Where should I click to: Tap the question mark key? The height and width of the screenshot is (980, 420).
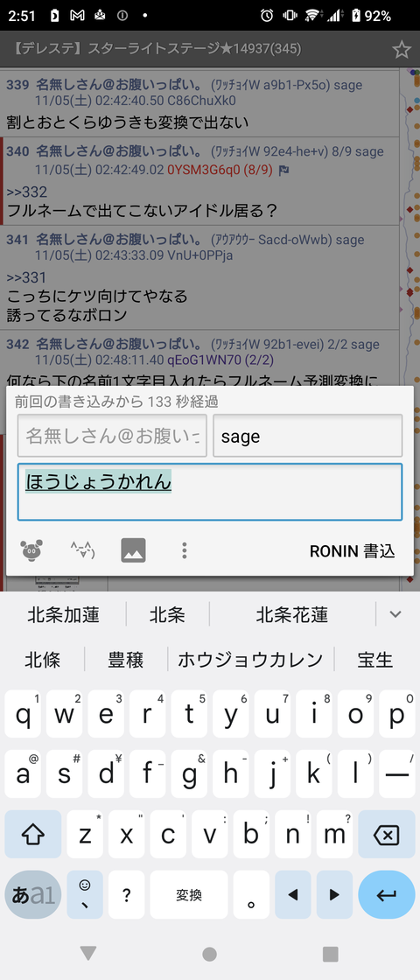127,894
